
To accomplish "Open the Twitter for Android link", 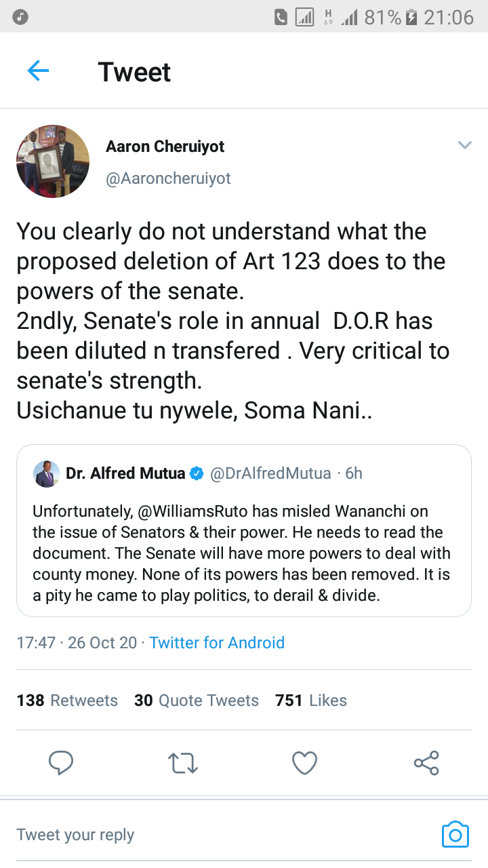I will [x=217, y=643].
